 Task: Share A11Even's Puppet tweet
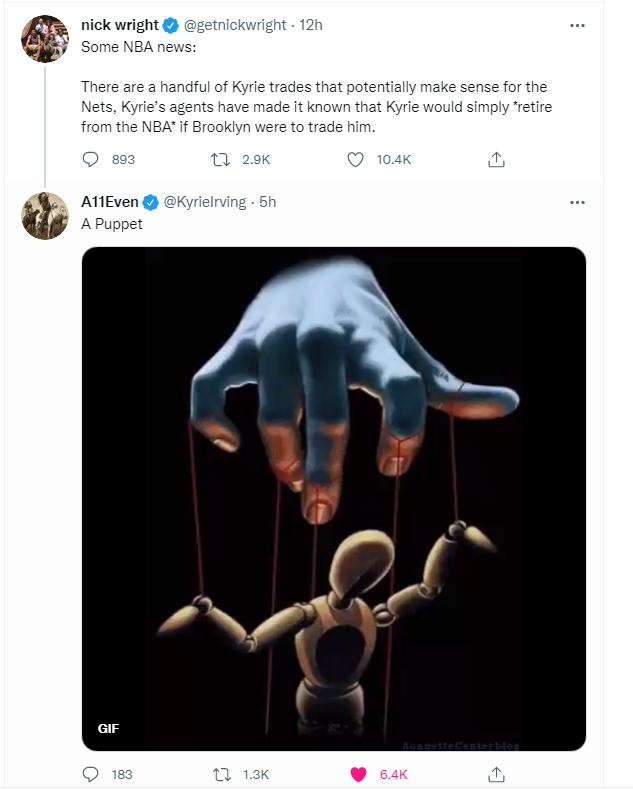click(x=494, y=773)
